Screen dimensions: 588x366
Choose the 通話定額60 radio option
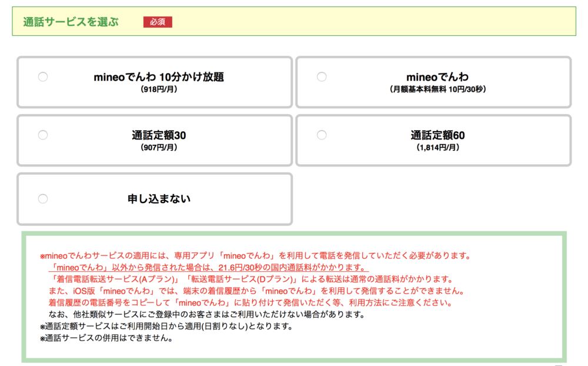click(322, 135)
